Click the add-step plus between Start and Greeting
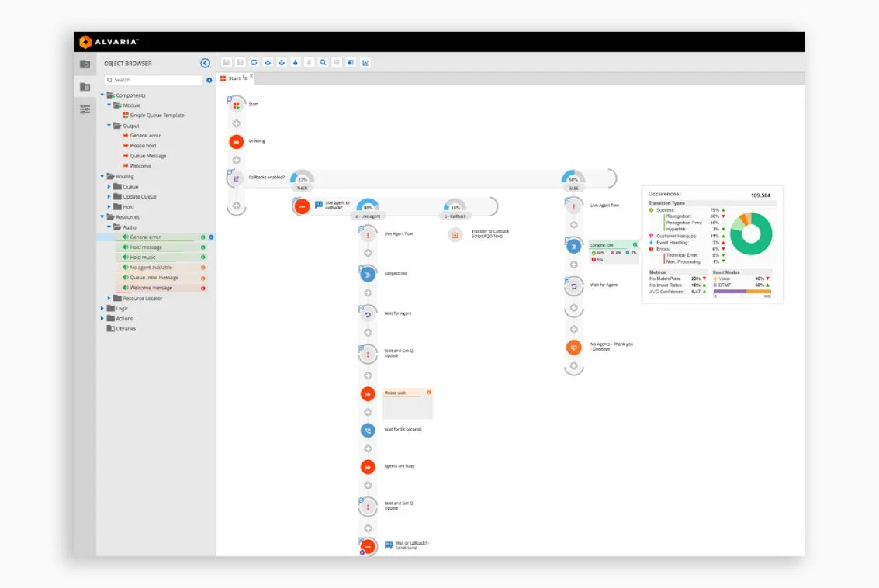Viewport: 879px width, 588px height. point(237,124)
